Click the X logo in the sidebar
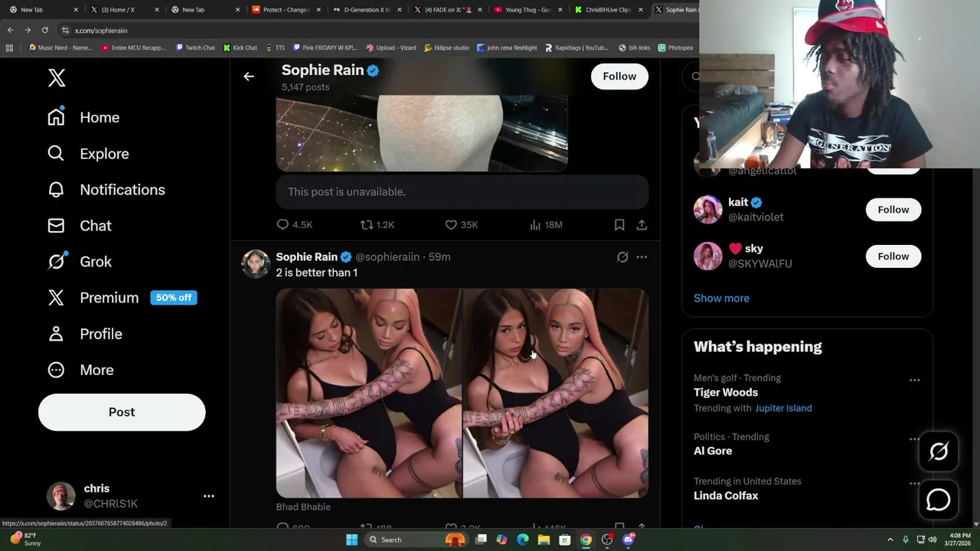This screenshot has height=551, width=980. (57, 78)
